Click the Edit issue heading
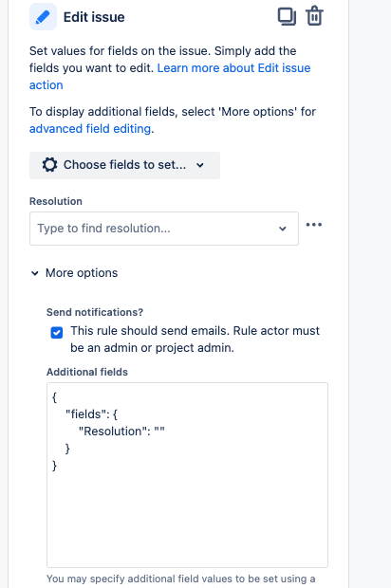Viewport: 391px width, 588px height. pyautogui.click(x=94, y=17)
